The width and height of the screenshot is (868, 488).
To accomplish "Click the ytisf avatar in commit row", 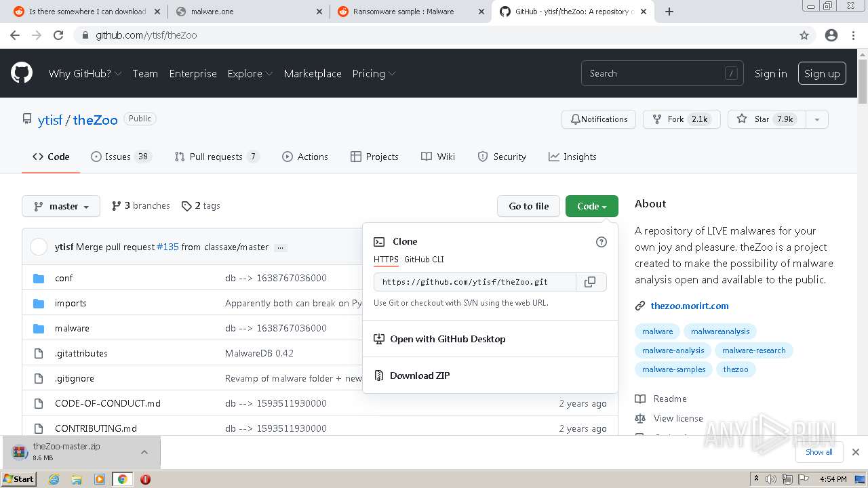I will [x=39, y=247].
